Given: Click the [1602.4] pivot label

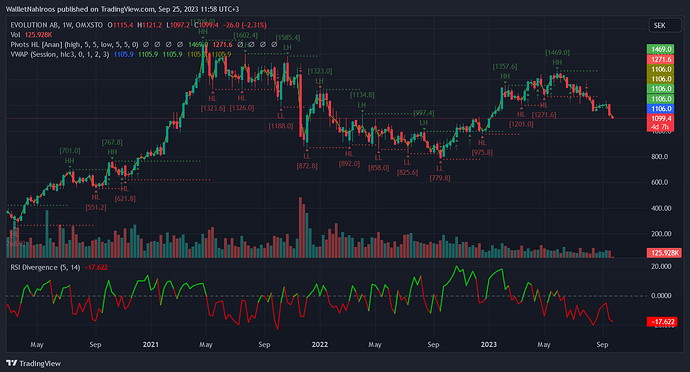Looking at the screenshot, I should pyautogui.click(x=246, y=35).
